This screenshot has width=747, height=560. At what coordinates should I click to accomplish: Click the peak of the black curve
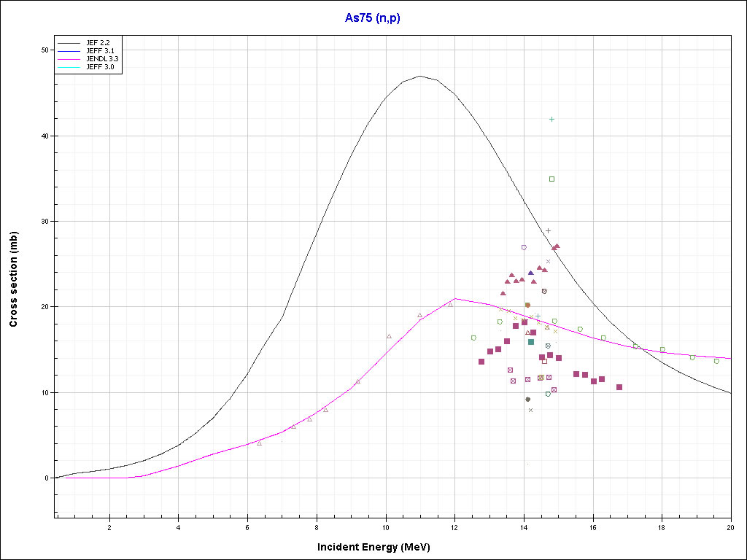tap(419, 76)
